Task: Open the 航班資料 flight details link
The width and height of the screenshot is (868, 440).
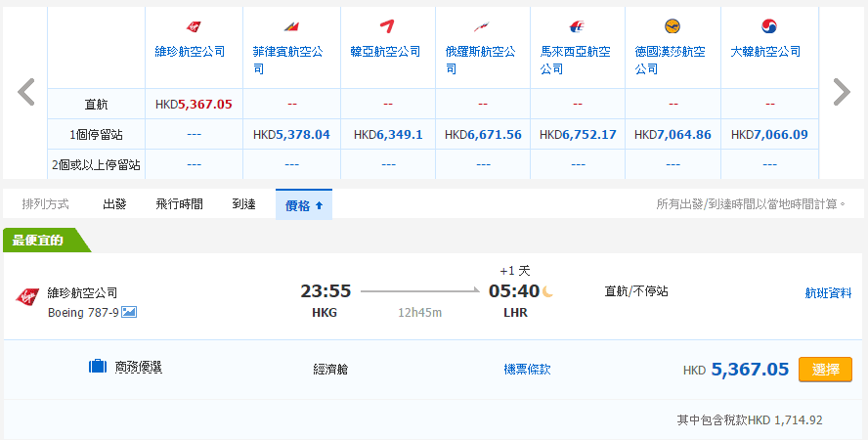Action: pos(828,292)
